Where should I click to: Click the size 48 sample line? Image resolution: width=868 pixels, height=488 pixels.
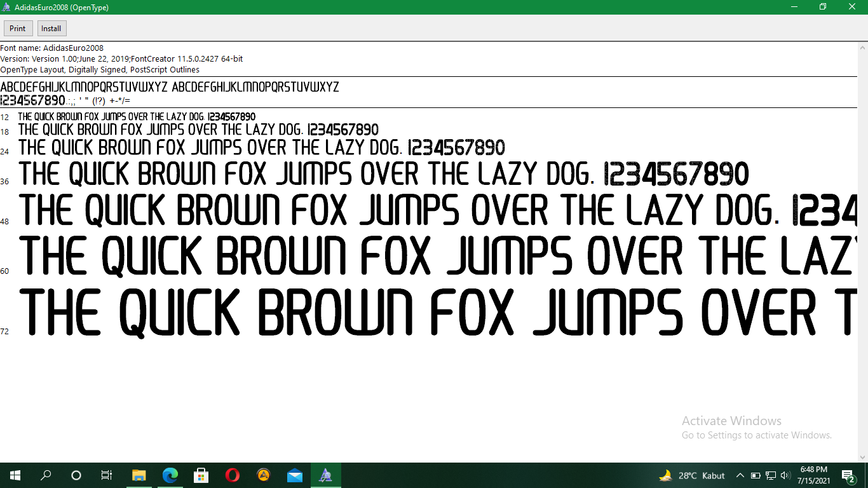tap(438, 211)
